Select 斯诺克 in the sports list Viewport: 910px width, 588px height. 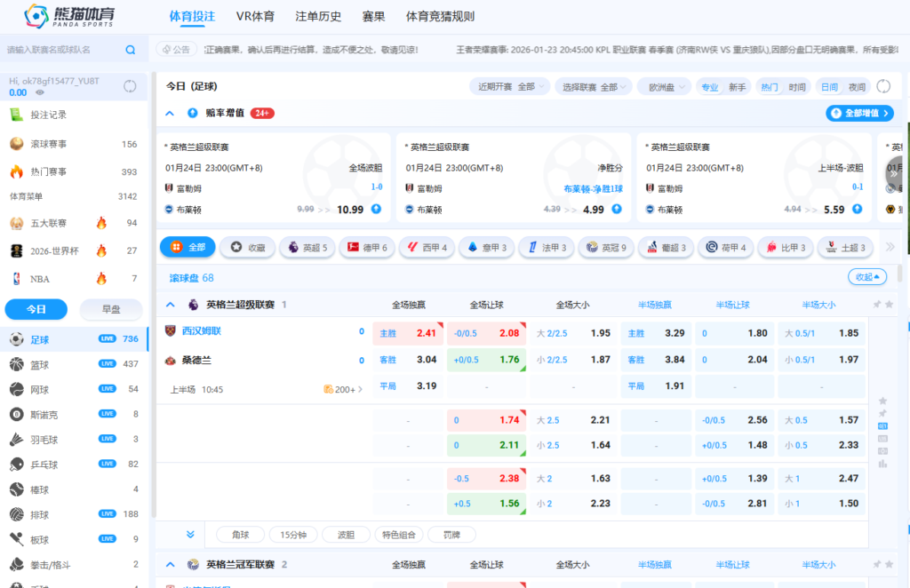pyautogui.click(x=42, y=414)
